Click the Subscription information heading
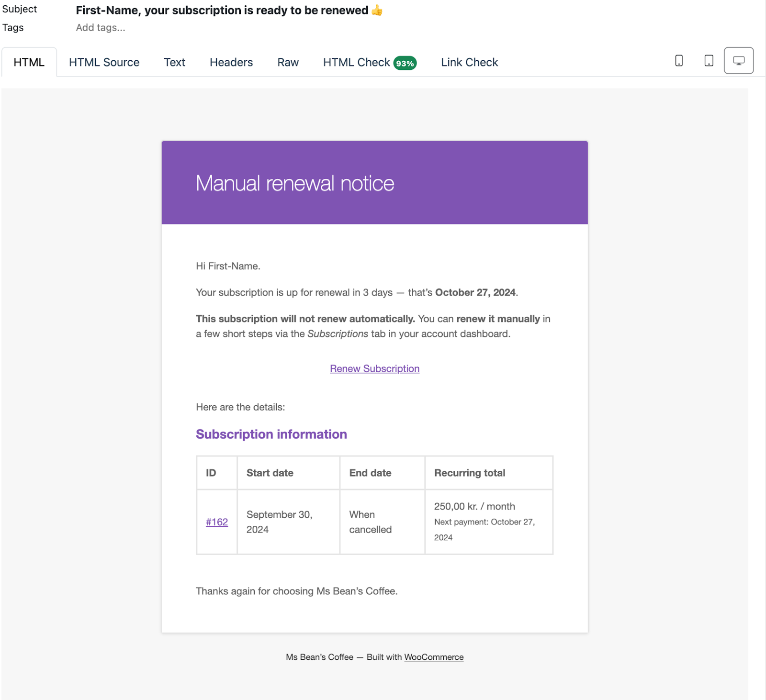Image resolution: width=766 pixels, height=700 pixels. 271,434
